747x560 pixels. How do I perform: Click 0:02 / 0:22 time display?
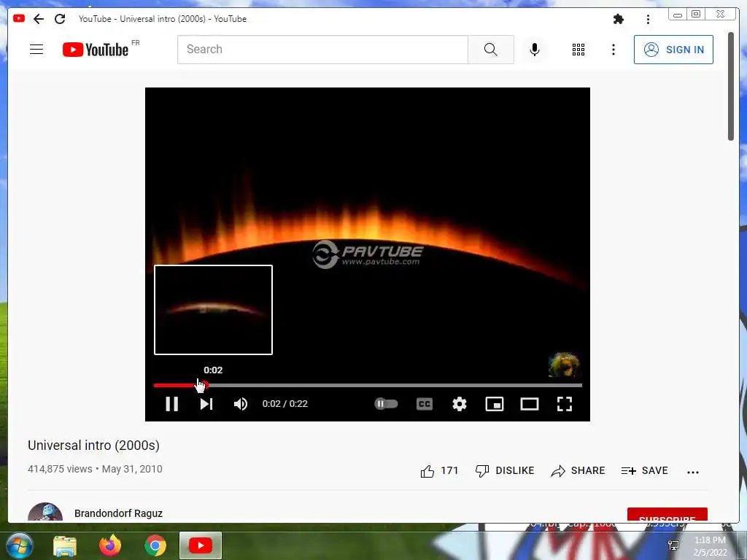(x=285, y=404)
